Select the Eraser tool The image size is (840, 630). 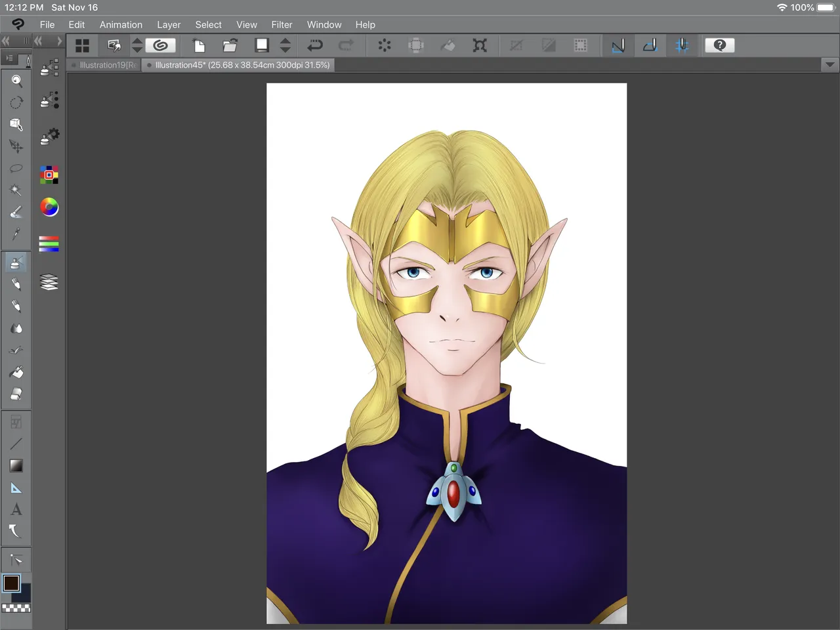pos(16,394)
